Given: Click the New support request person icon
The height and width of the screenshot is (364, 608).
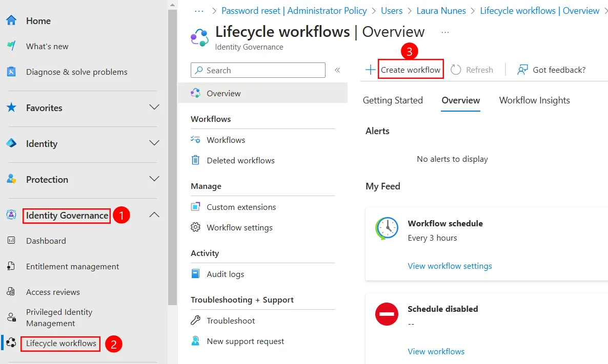Looking at the screenshot, I should point(195,341).
